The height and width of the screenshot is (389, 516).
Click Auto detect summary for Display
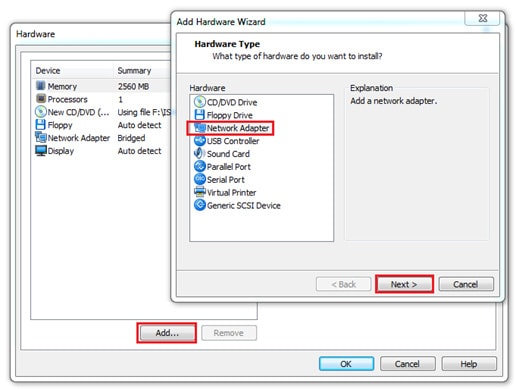click(x=139, y=151)
